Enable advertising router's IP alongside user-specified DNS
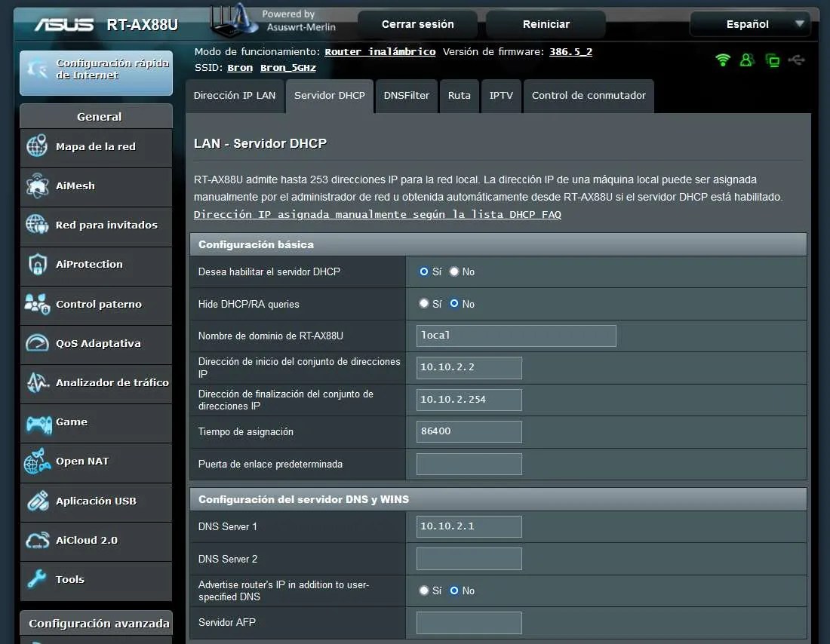The height and width of the screenshot is (644, 830). pos(424,590)
